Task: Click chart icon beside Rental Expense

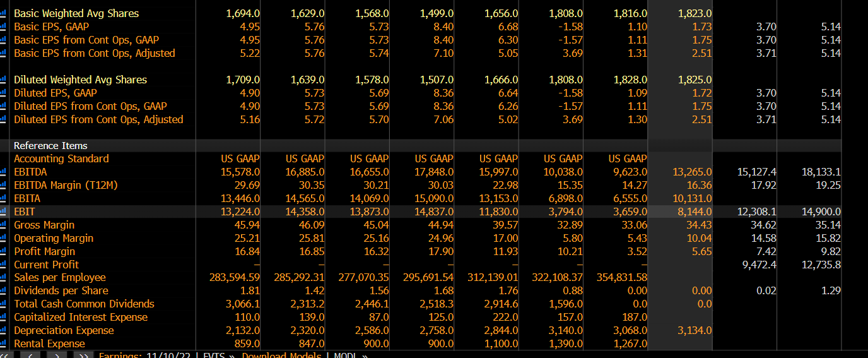Action: (x=3, y=343)
